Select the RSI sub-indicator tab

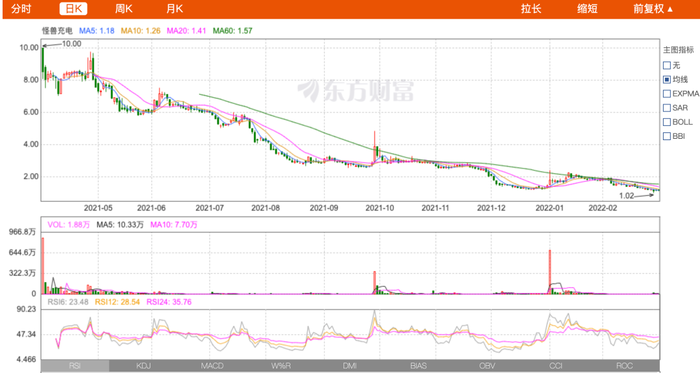(x=75, y=366)
